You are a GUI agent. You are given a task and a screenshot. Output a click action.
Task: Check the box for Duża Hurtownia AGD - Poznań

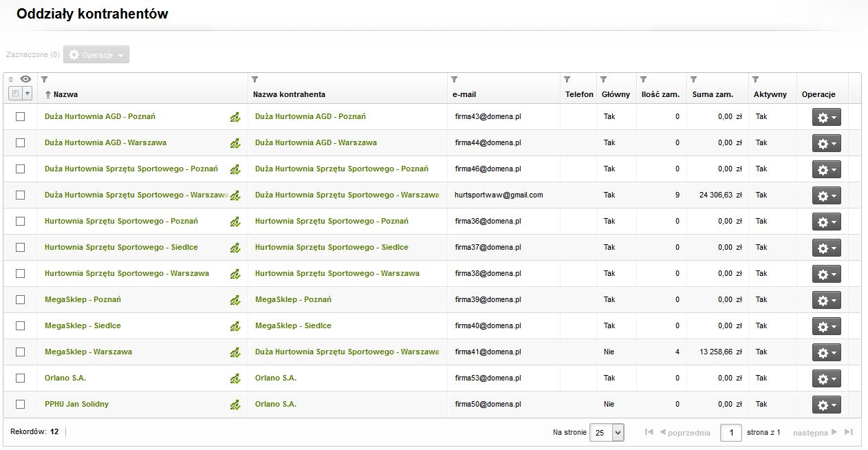pyautogui.click(x=21, y=117)
